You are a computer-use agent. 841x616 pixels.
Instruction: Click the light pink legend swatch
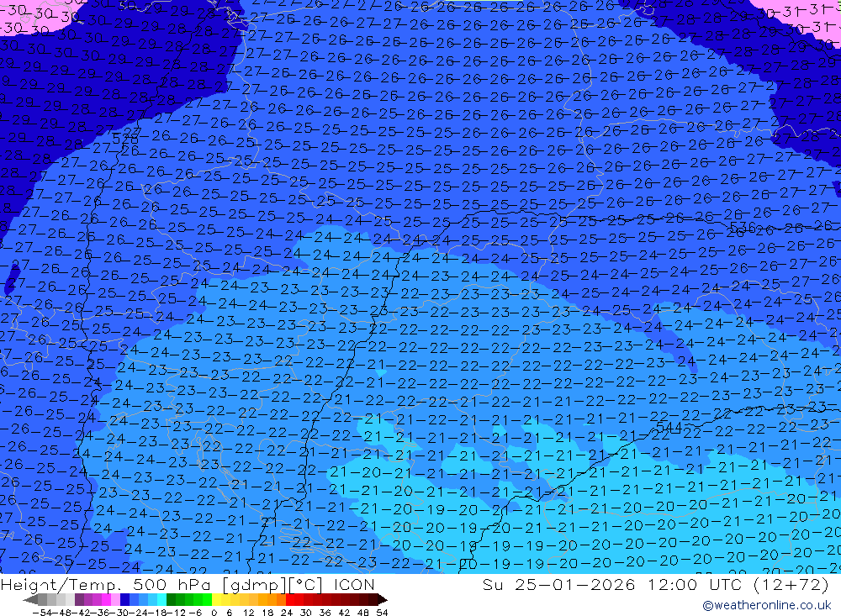pos(116,599)
